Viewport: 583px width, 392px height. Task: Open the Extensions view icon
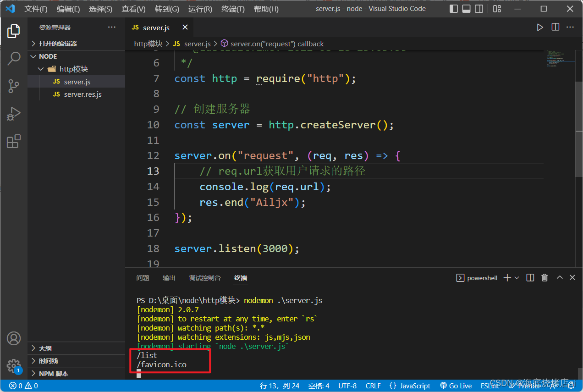point(14,141)
